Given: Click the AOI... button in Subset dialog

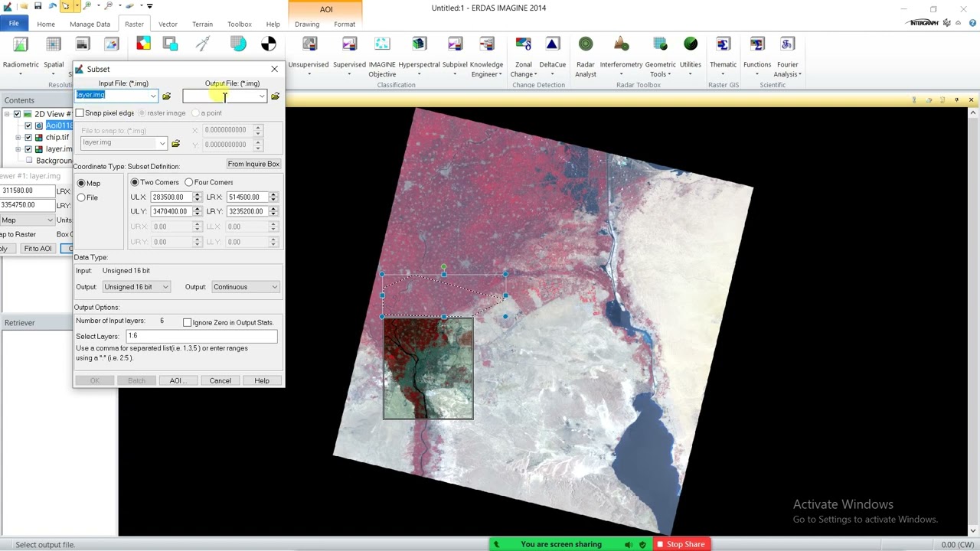Looking at the screenshot, I should [x=178, y=381].
